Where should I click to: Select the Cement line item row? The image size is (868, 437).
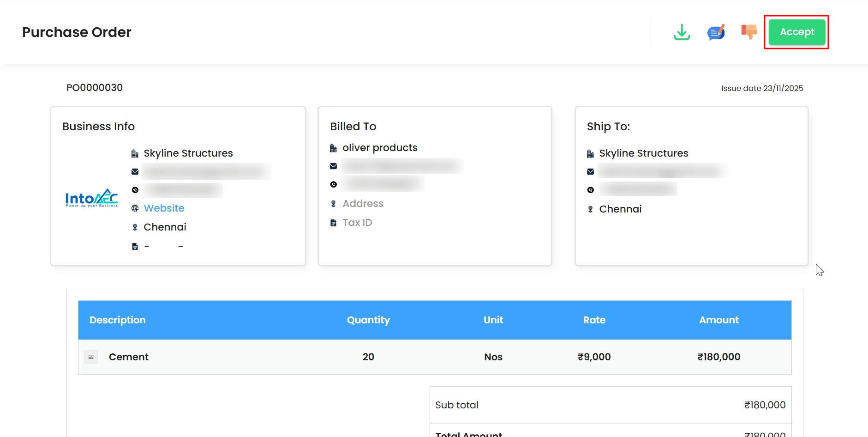pyautogui.click(x=435, y=357)
